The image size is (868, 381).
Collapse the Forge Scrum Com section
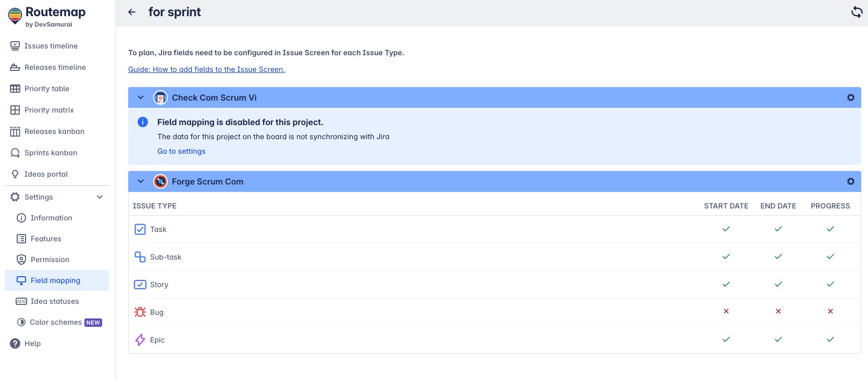coord(141,181)
